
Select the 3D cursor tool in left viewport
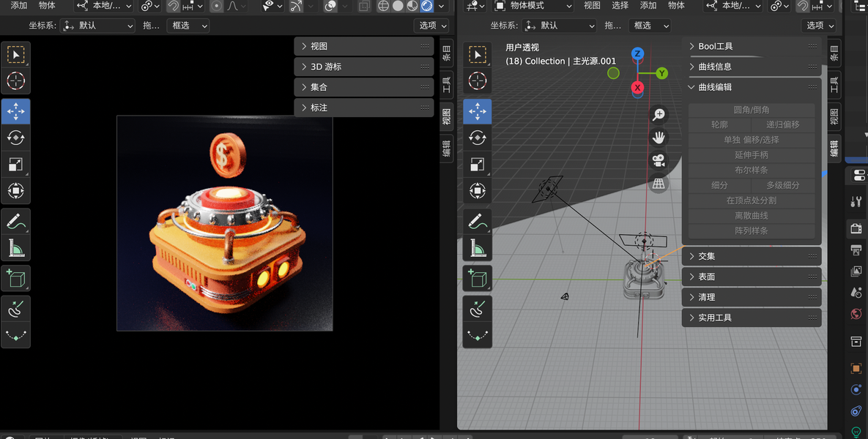click(x=15, y=80)
